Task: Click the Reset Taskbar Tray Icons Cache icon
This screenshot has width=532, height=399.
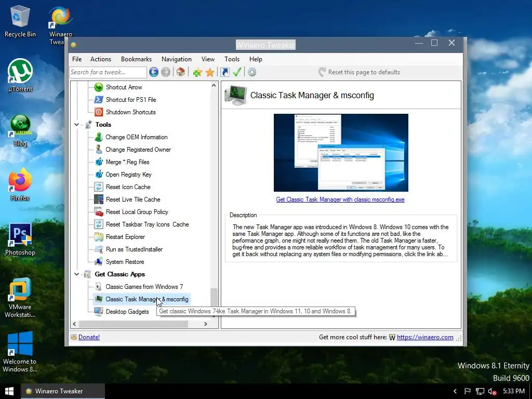Action: 99,224
